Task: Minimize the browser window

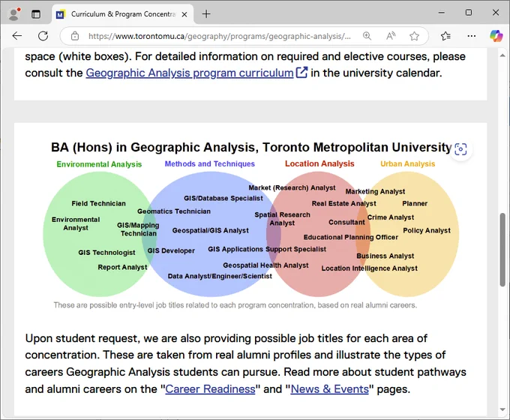Action: pyautogui.click(x=441, y=13)
